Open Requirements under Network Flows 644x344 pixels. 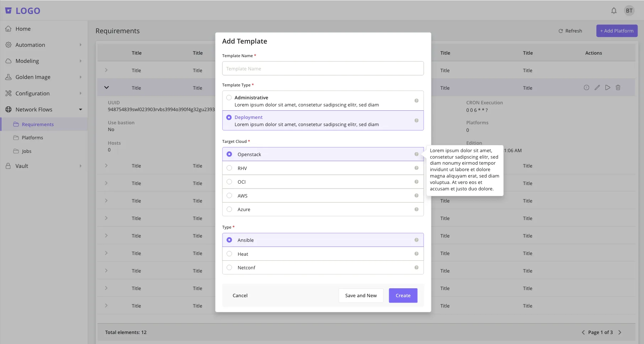coord(44,124)
